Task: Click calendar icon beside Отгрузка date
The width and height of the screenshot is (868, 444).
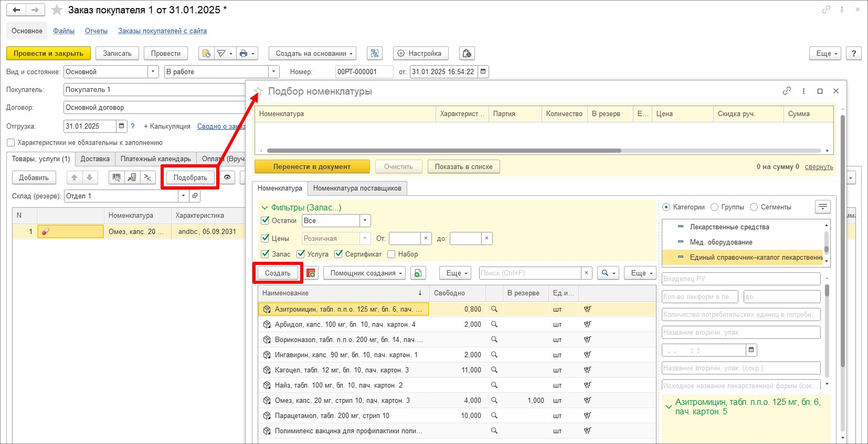Action: point(122,126)
